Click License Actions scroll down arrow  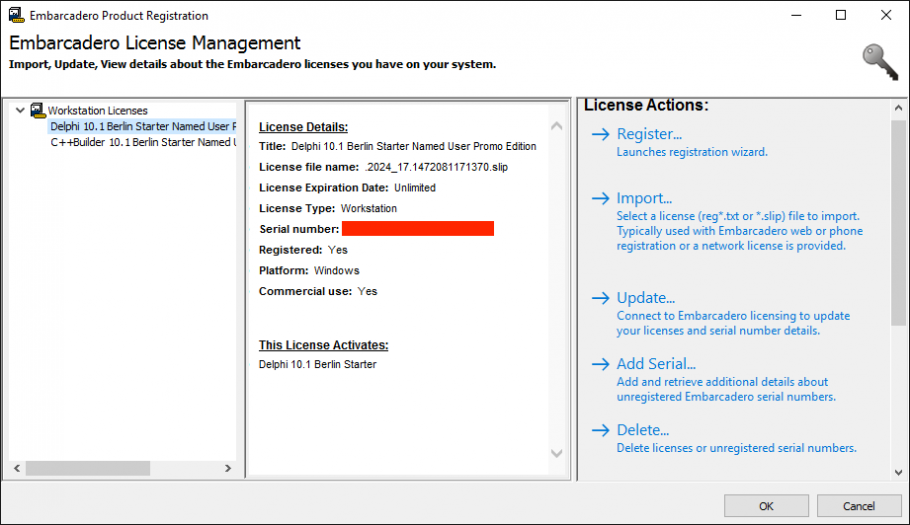898,473
